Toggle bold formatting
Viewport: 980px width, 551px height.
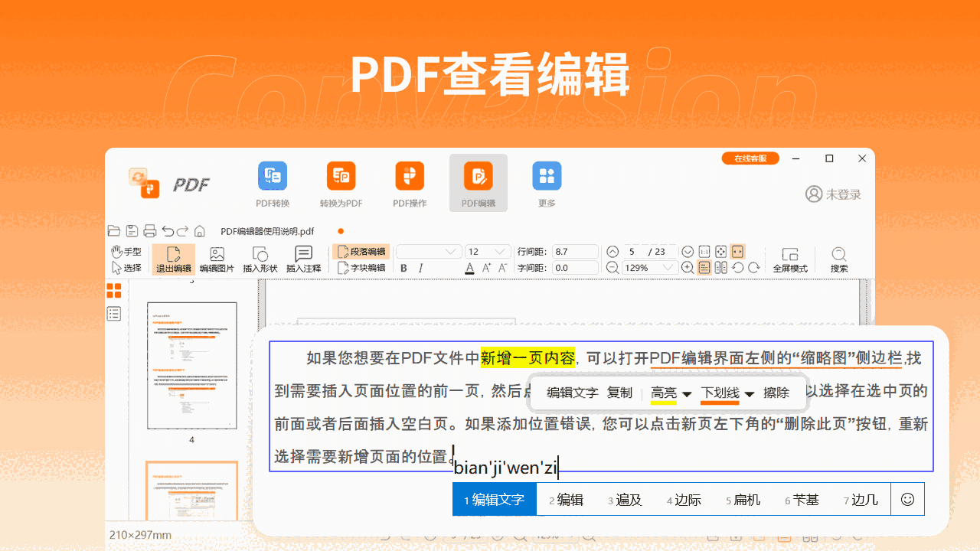pos(403,268)
